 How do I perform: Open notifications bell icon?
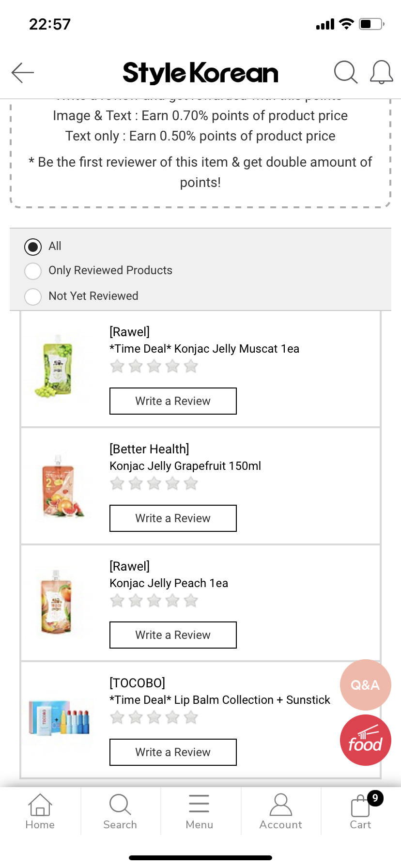pyautogui.click(x=381, y=73)
